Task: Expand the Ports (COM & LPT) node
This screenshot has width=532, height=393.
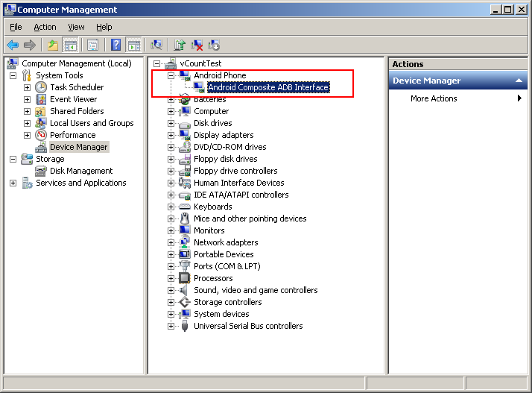Action: pyautogui.click(x=171, y=266)
